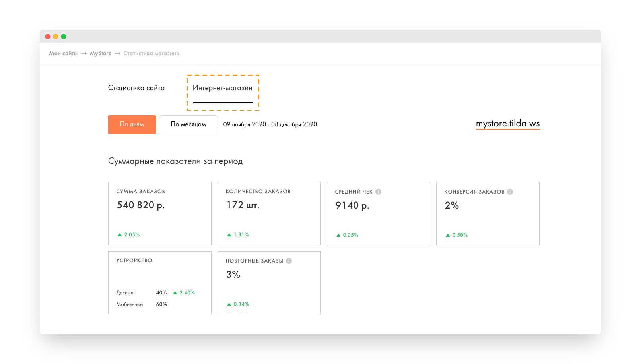Open the Статистика сайта tab

click(x=136, y=88)
